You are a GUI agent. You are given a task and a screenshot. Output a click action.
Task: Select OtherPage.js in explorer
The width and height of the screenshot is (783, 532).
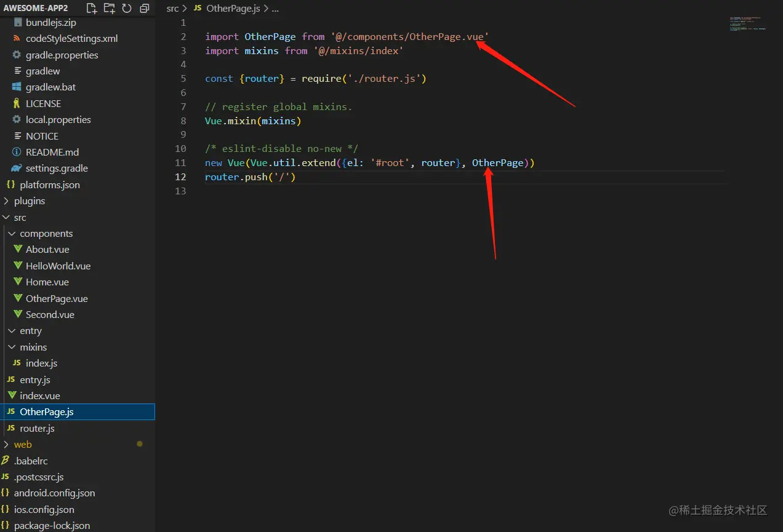point(78,412)
